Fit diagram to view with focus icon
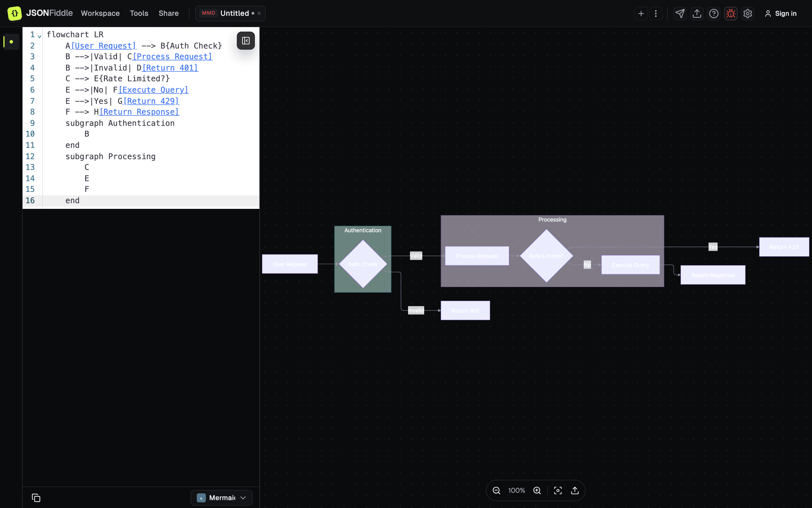Viewport: 812px width, 508px height. click(x=558, y=491)
